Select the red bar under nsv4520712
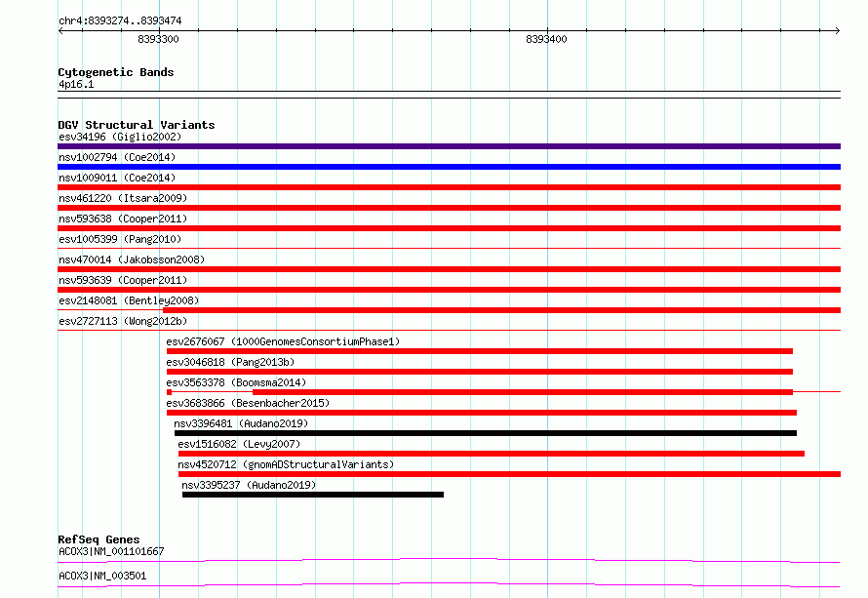Screen dimensions: 868x598 [509, 474]
